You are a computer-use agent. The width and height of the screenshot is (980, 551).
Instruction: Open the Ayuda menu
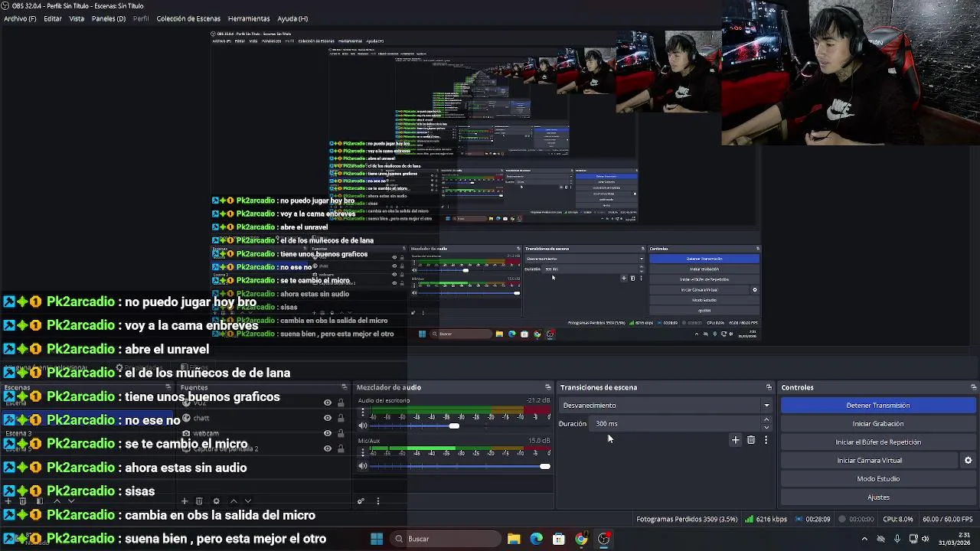point(292,18)
